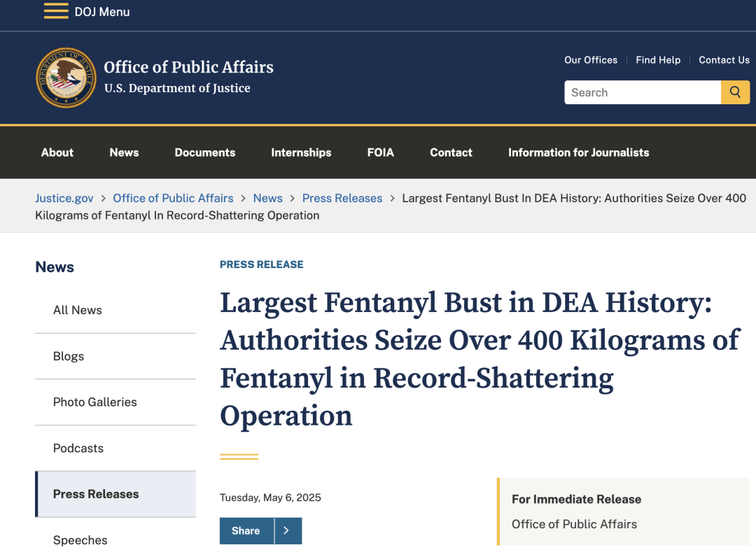The image size is (756, 557).
Task: Open the Documents menu item
Action: [205, 153]
